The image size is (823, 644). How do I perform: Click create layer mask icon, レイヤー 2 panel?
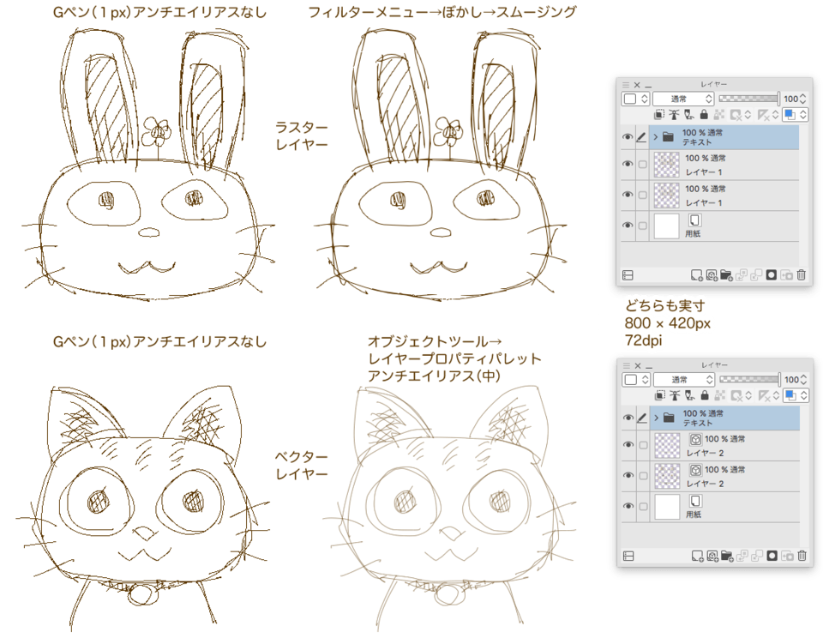point(772,556)
